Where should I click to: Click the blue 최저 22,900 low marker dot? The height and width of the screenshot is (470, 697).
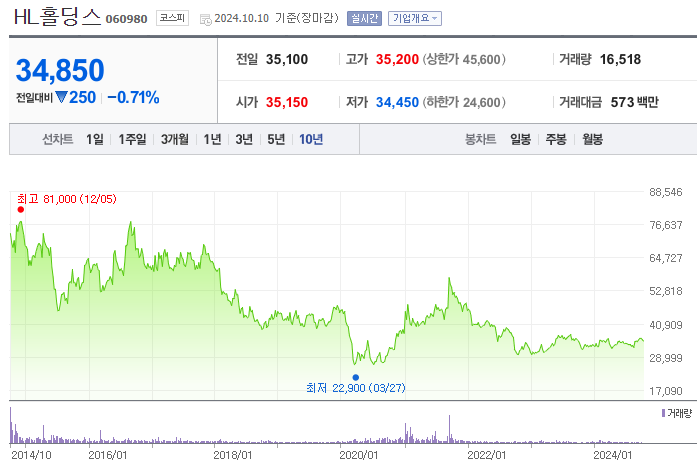click(356, 378)
